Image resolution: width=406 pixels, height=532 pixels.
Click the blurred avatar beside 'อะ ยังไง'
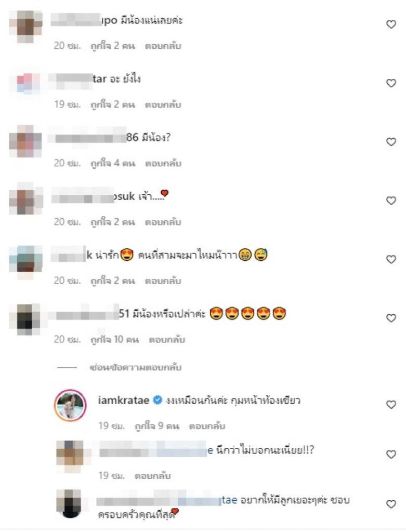coord(25,83)
